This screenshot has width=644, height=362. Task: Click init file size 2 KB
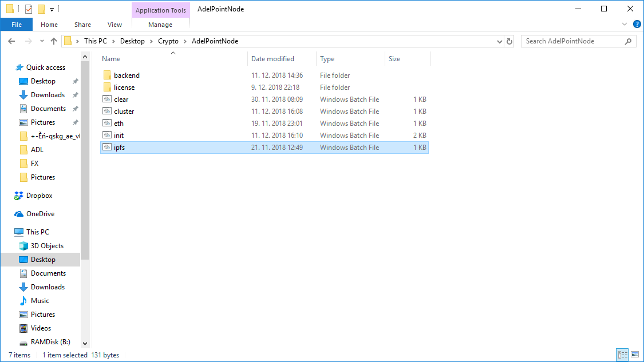pyautogui.click(x=420, y=135)
